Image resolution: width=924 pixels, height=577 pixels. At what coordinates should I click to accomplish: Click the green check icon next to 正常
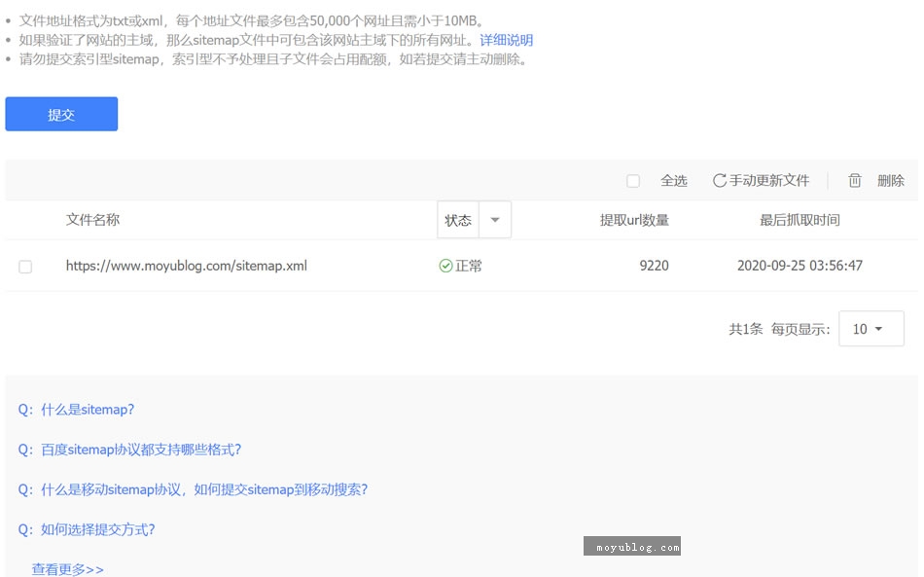(x=445, y=266)
